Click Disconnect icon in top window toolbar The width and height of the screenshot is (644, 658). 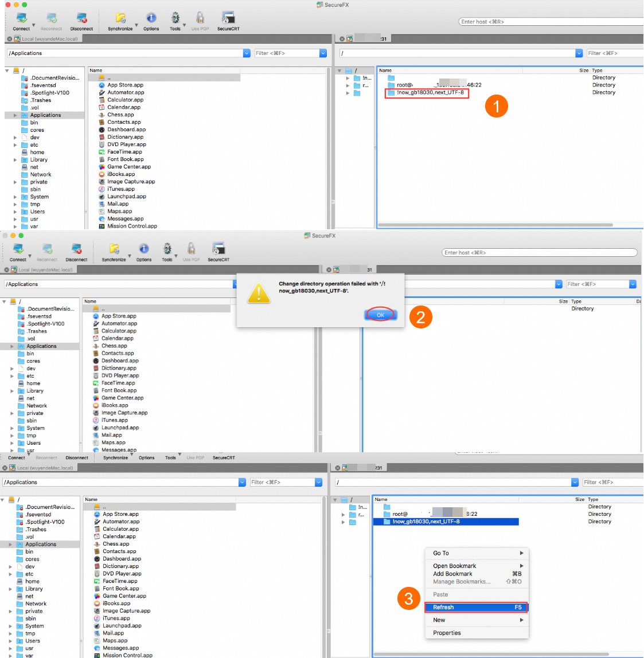pos(81,18)
